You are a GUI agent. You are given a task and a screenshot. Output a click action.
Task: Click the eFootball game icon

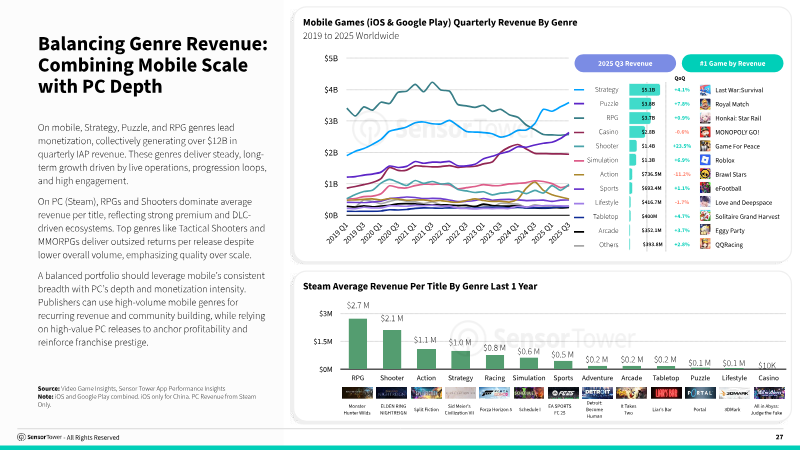pyautogui.click(x=705, y=188)
